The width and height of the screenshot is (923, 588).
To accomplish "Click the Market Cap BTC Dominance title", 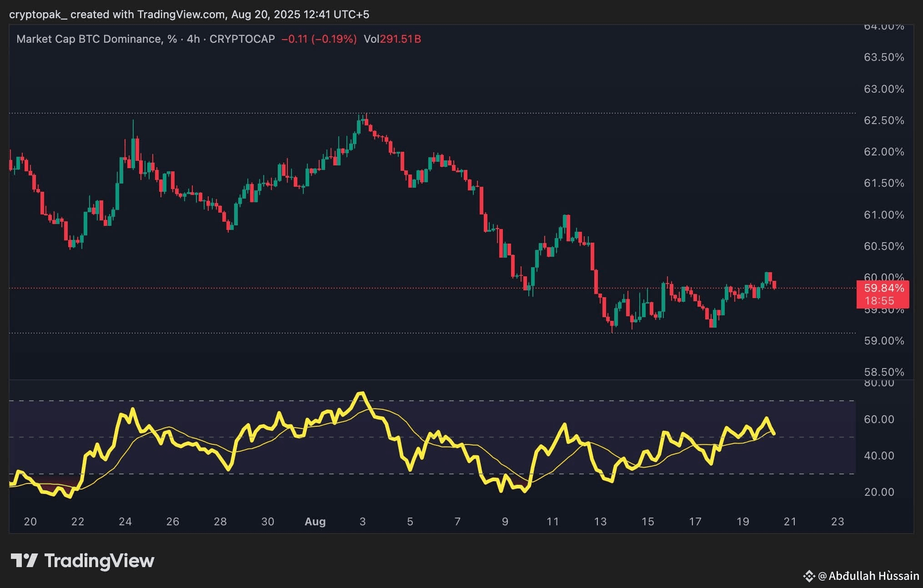I will click(x=96, y=39).
